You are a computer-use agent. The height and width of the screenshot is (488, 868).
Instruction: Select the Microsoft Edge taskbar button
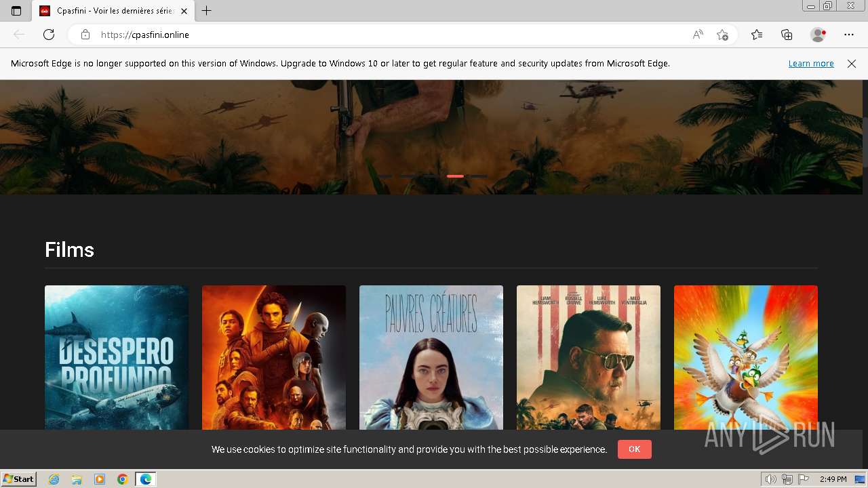pyautogui.click(x=146, y=479)
